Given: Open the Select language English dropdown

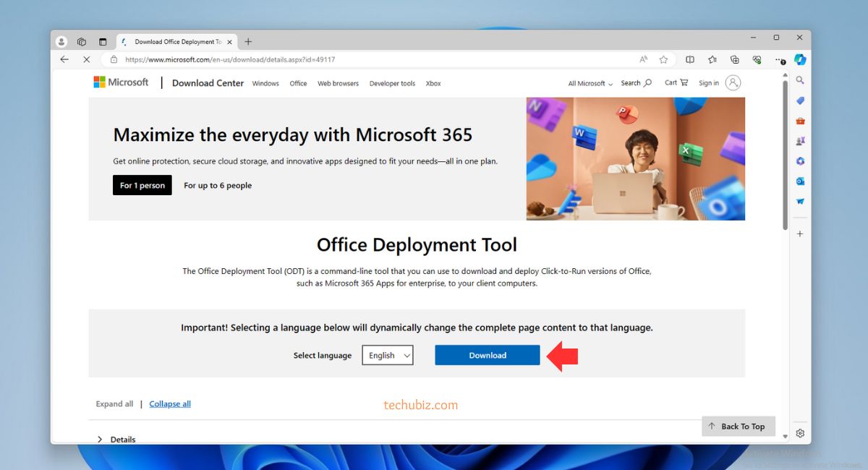Looking at the screenshot, I should pos(388,355).
